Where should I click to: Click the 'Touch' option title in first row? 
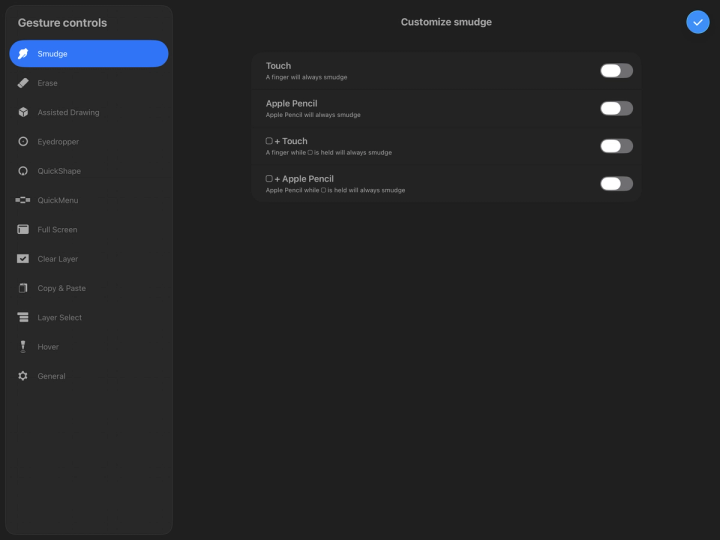pos(278,66)
